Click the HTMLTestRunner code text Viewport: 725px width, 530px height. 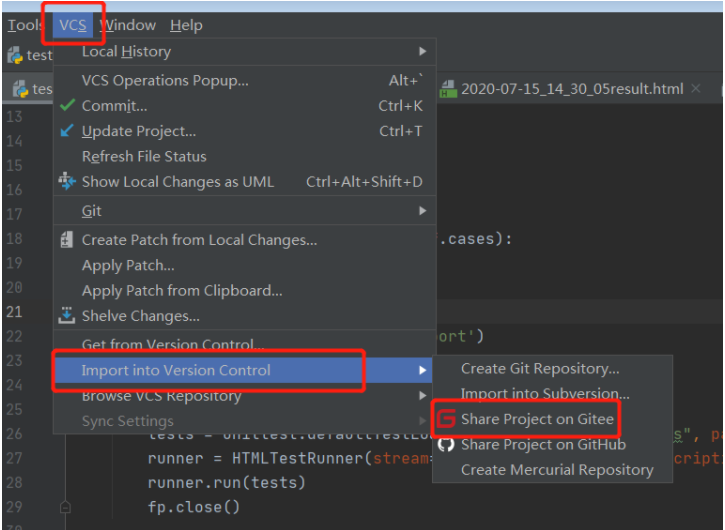[x=299, y=458]
